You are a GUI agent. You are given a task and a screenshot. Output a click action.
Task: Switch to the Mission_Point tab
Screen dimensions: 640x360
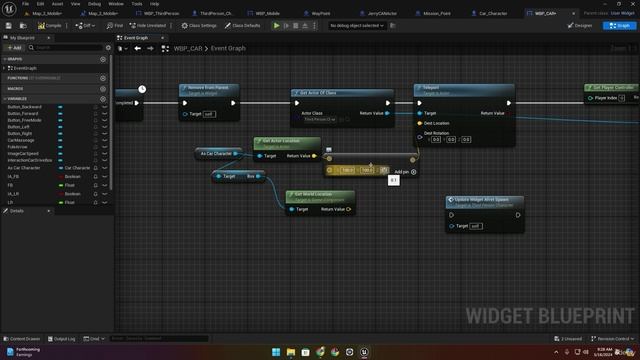tap(433, 13)
